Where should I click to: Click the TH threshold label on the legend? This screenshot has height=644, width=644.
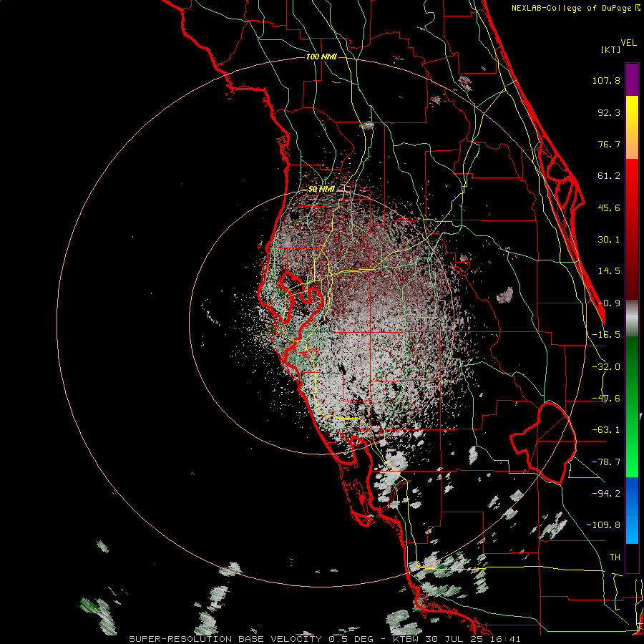point(615,557)
